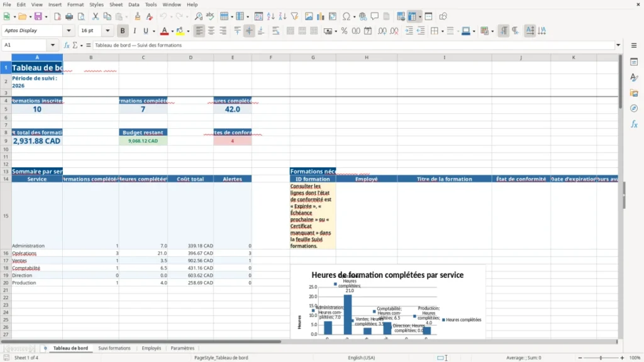644x362 pixels.
Task: Toggle Print Preview icon
Action: (81, 16)
